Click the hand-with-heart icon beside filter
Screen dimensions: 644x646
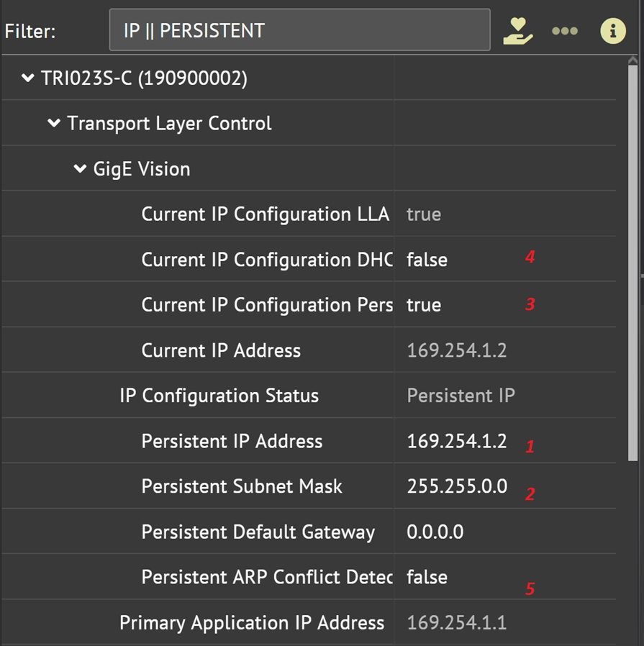pyautogui.click(x=517, y=31)
